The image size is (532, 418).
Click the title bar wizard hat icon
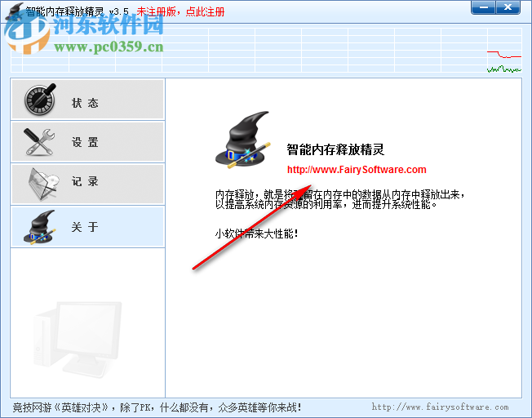point(15,11)
